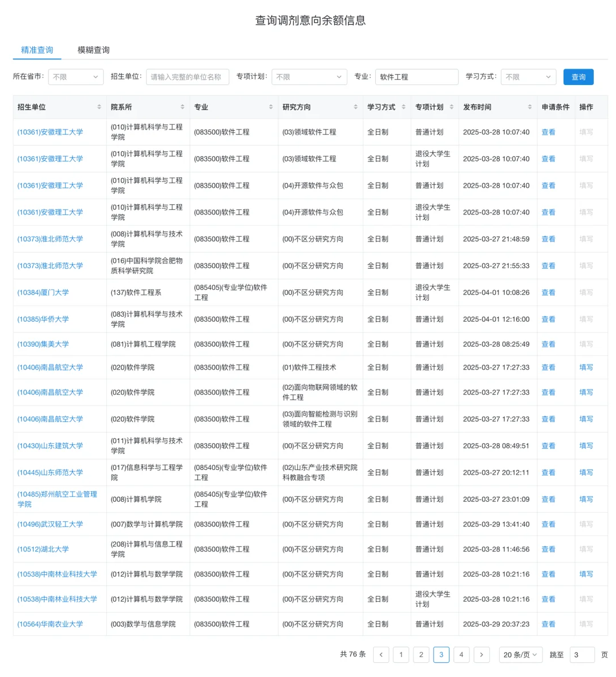Click 填写 for 山东师范大学 row

point(586,472)
